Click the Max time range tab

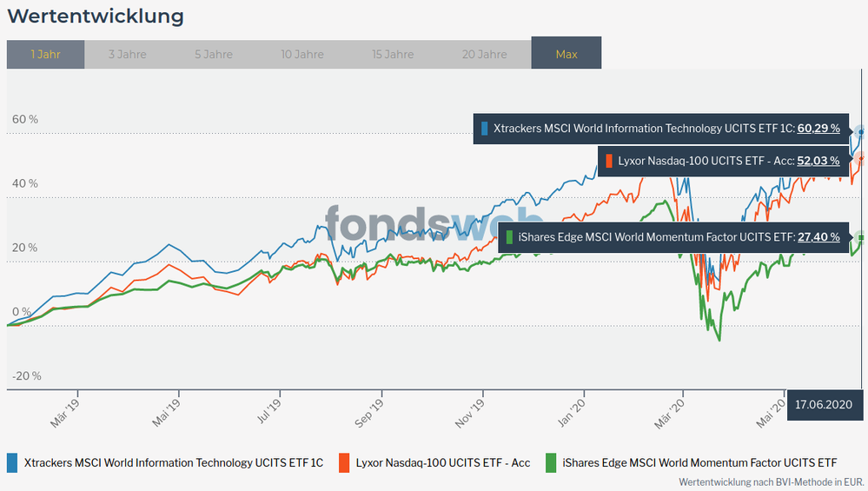566,54
